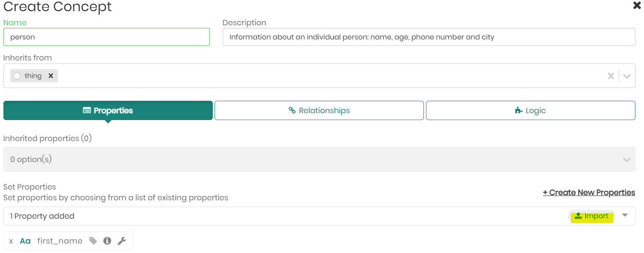Image resolution: width=644 pixels, height=253 pixels.
Task: Open the Logic tab
Action: pyautogui.click(x=530, y=111)
